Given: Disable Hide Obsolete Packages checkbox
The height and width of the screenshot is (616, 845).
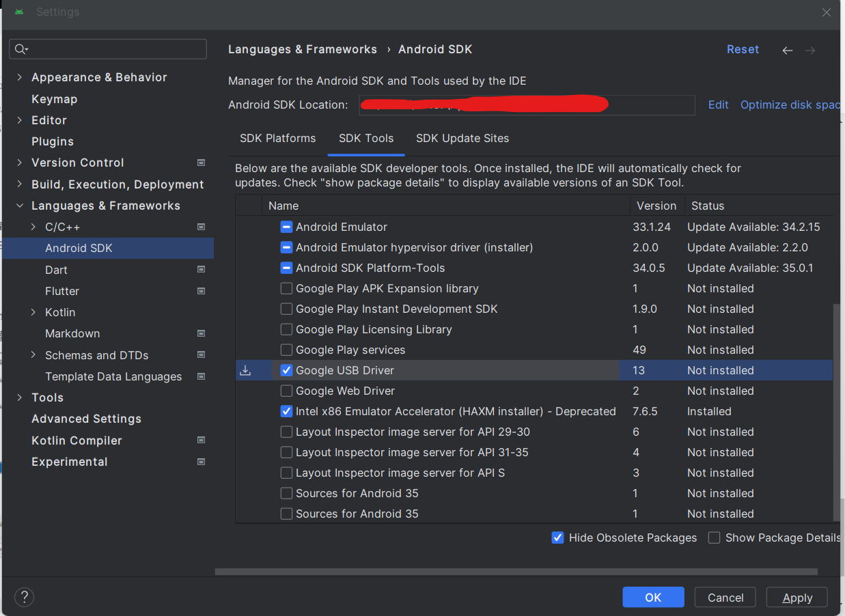Looking at the screenshot, I should pyautogui.click(x=557, y=537).
